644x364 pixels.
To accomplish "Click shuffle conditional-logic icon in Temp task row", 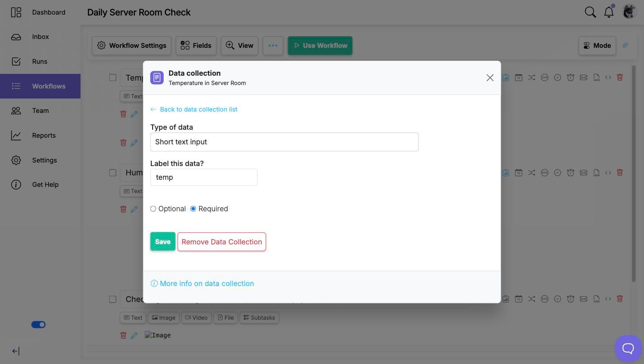I will tap(532, 77).
